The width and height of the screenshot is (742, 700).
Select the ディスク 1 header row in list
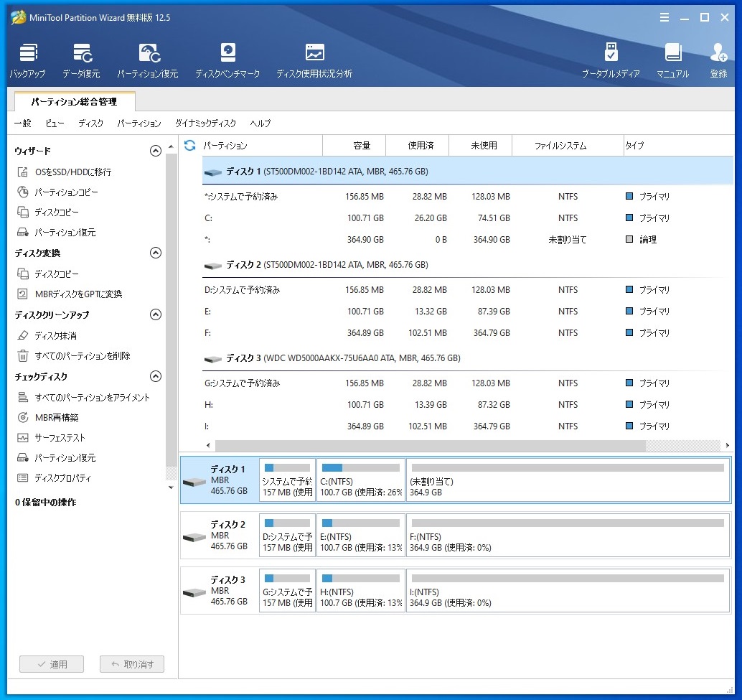(x=468, y=171)
